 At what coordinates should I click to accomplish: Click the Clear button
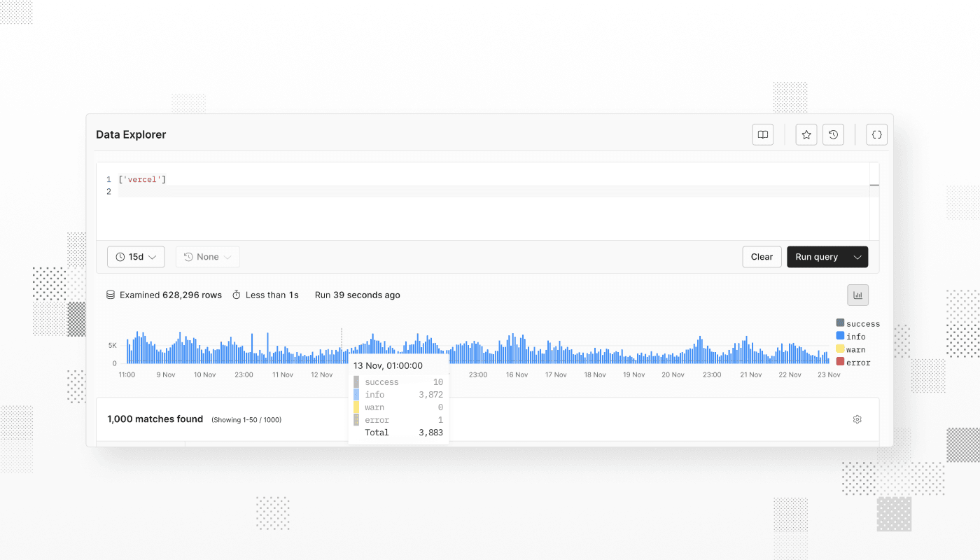tap(762, 257)
